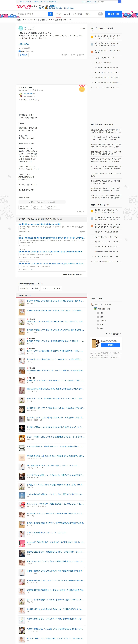
Task: Select the カテゴリ tab
Action: coord(58,14)
